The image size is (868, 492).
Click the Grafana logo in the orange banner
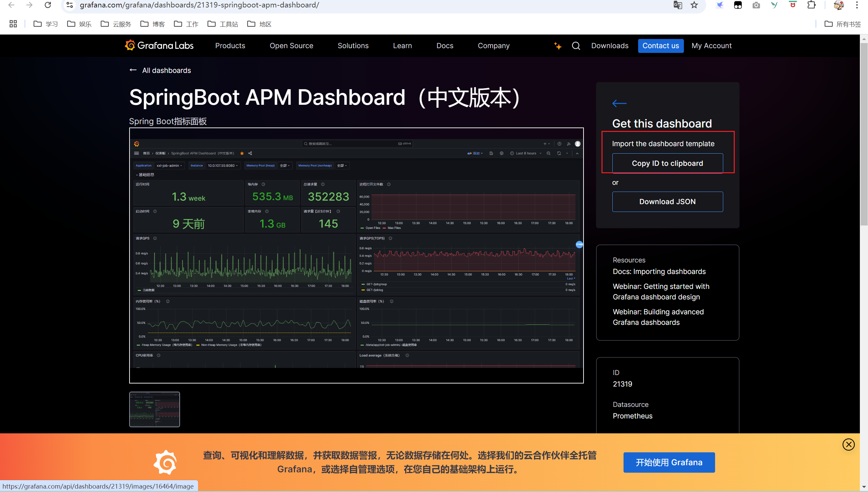165,463
